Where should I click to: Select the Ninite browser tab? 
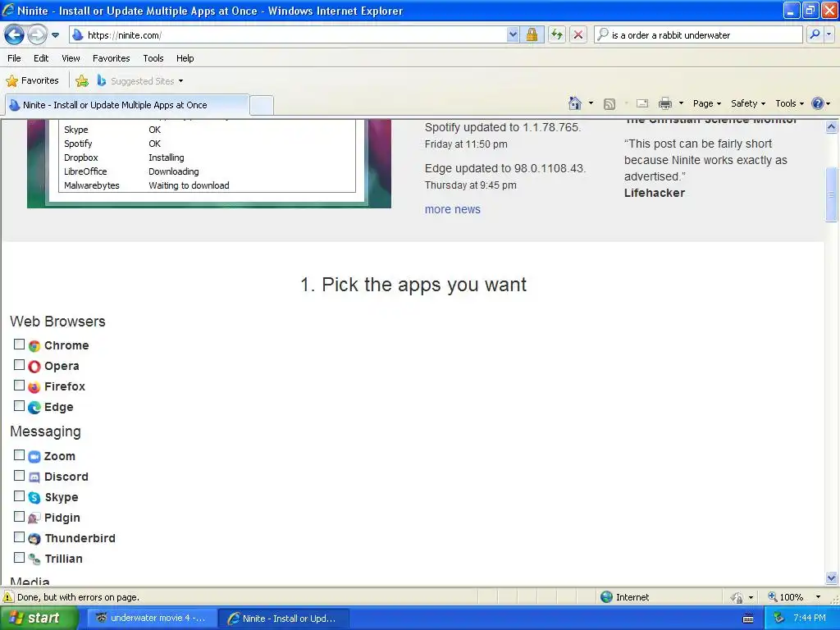127,105
